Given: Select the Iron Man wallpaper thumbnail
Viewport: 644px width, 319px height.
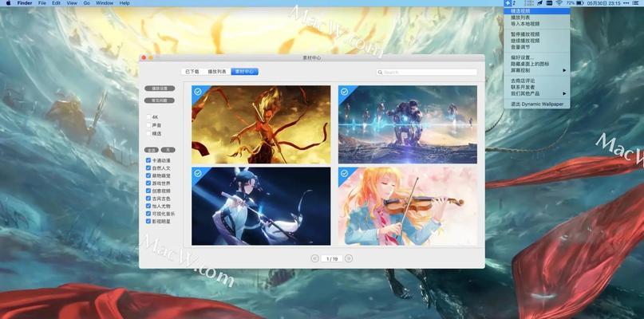Looking at the screenshot, I should pyautogui.click(x=408, y=124).
